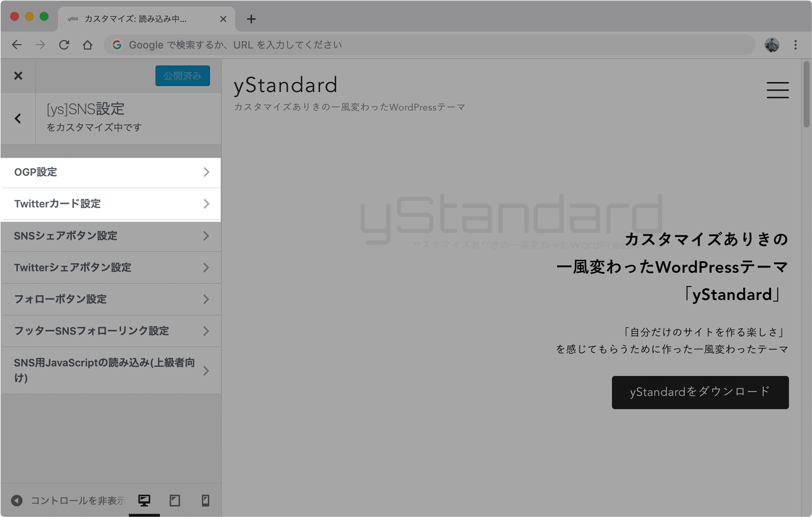
Task: Expand chevron for フォローボタン設定
Action: 206,299
